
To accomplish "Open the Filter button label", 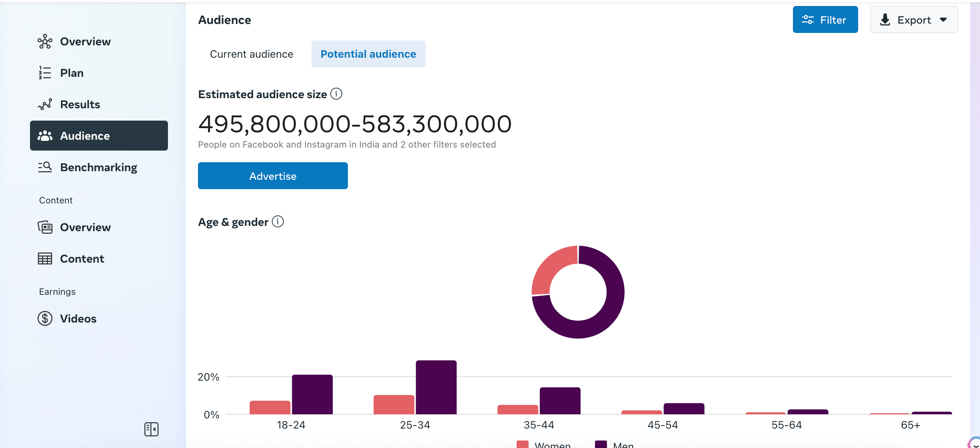I will [x=833, y=20].
